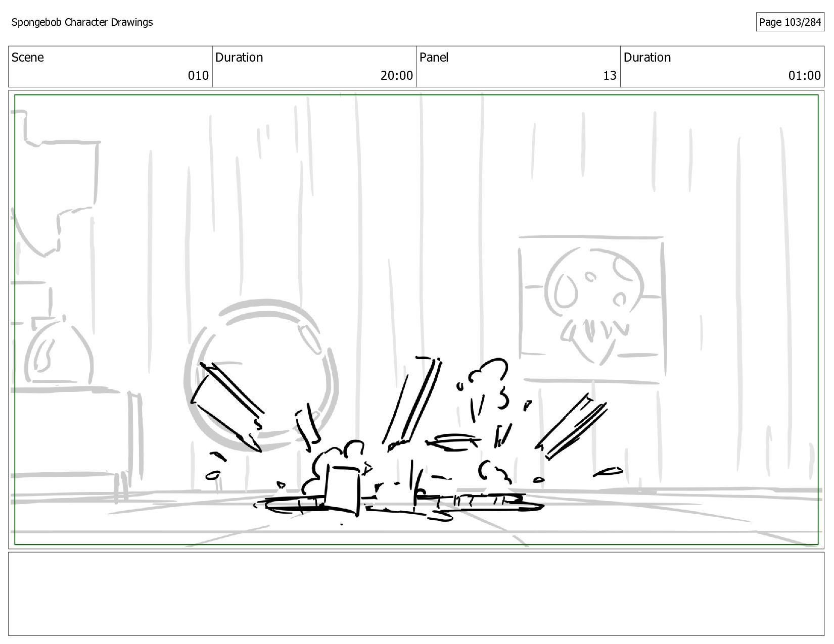Click the scene number value '010'
This screenshot has width=834, height=644.
[198, 76]
